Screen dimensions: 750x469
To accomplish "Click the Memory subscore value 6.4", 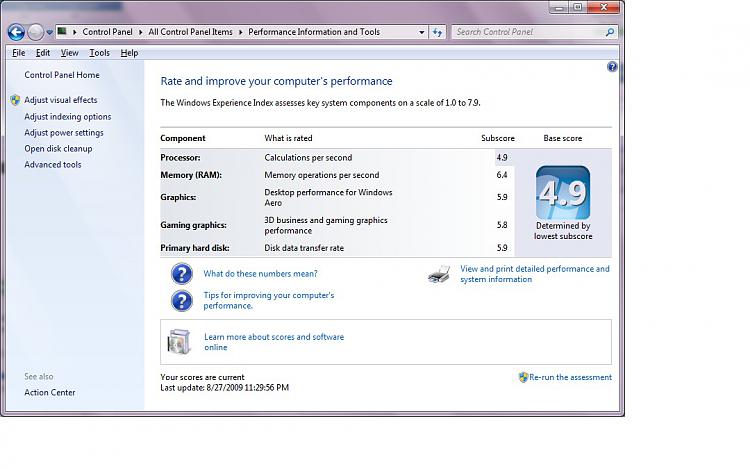I will pos(502,175).
